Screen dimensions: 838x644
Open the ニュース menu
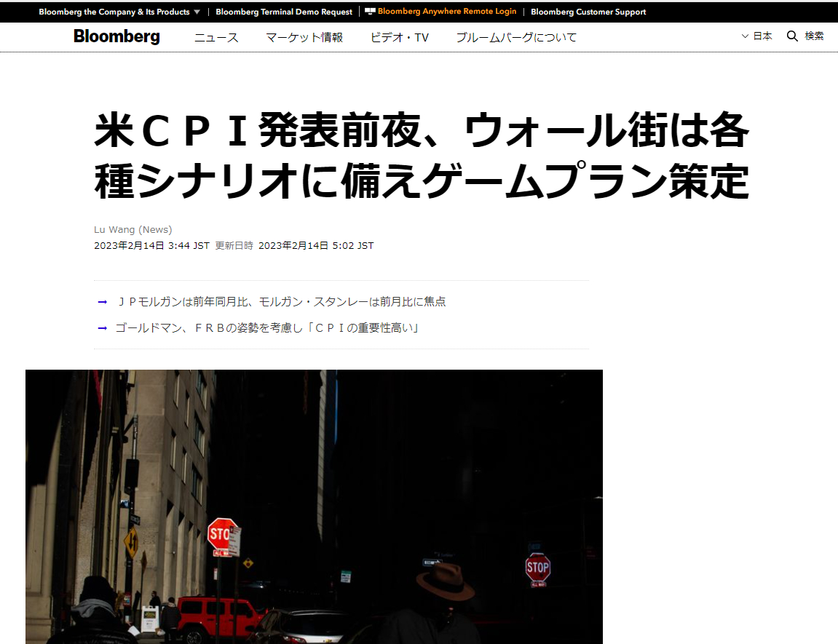216,37
